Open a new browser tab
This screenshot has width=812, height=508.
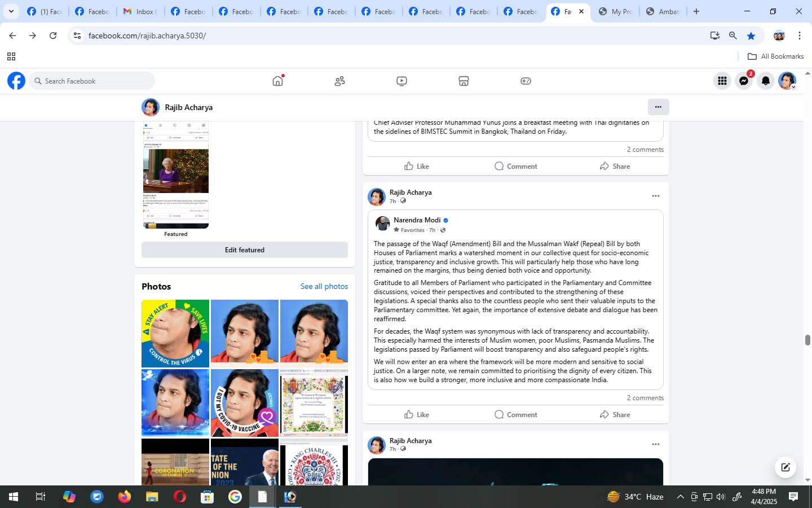pos(696,11)
